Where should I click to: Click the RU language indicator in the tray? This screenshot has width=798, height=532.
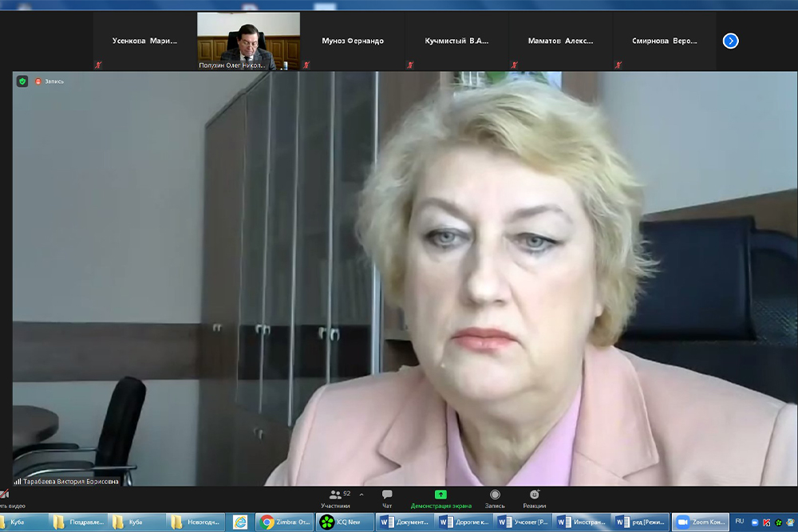pos(739,521)
